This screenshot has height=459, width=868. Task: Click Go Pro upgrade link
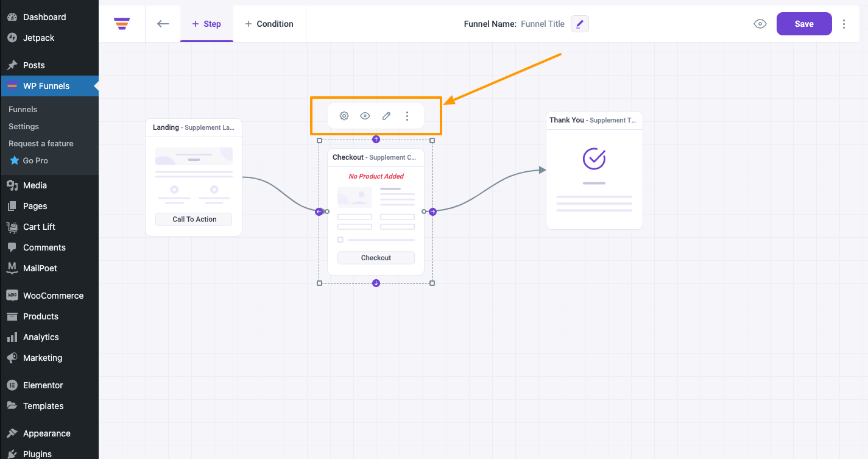pos(35,161)
